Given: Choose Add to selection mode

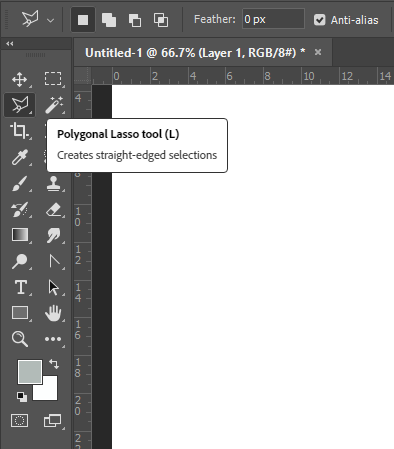Looking at the screenshot, I should (109, 20).
